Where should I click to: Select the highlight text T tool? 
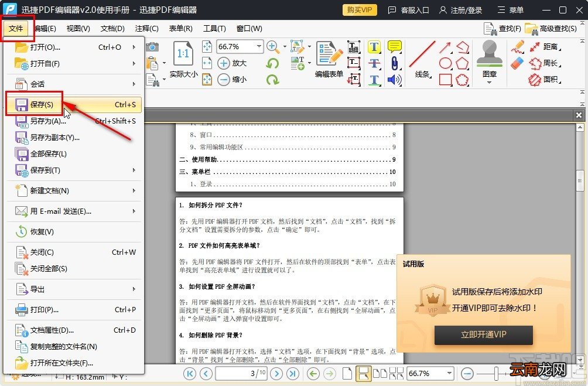pos(374,47)
